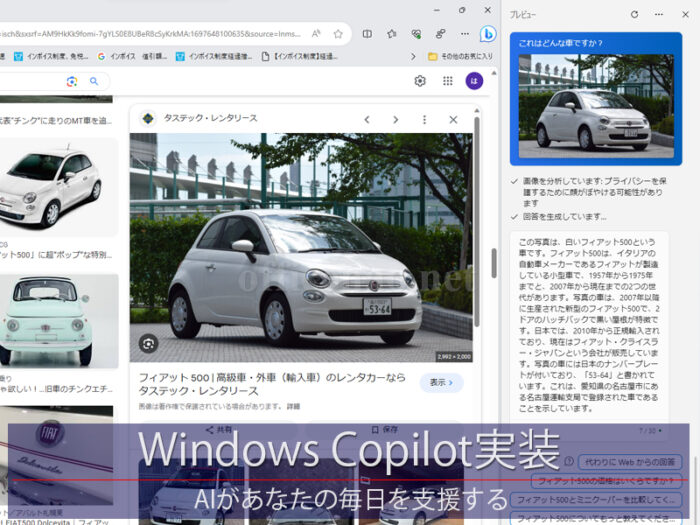The height and width of the screenshot is (525, 700).
Task: Click the これはどんな車ですか? question text
Action: click(x=560, y=43)
